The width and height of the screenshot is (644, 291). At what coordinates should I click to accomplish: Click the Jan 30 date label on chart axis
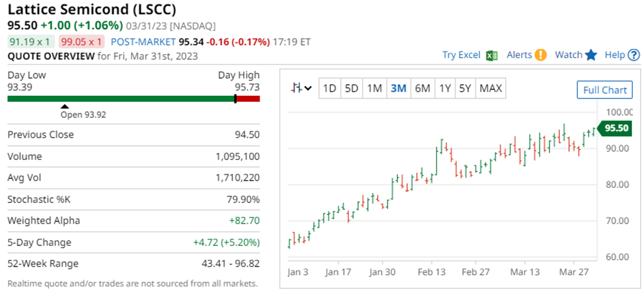tap(382, 272)
